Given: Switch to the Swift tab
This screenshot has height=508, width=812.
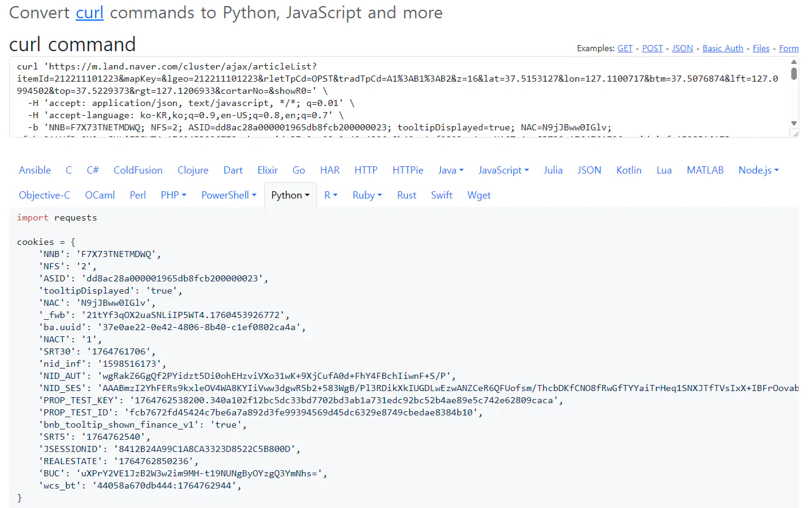Looking at the screenshot, I should point(442,195).
